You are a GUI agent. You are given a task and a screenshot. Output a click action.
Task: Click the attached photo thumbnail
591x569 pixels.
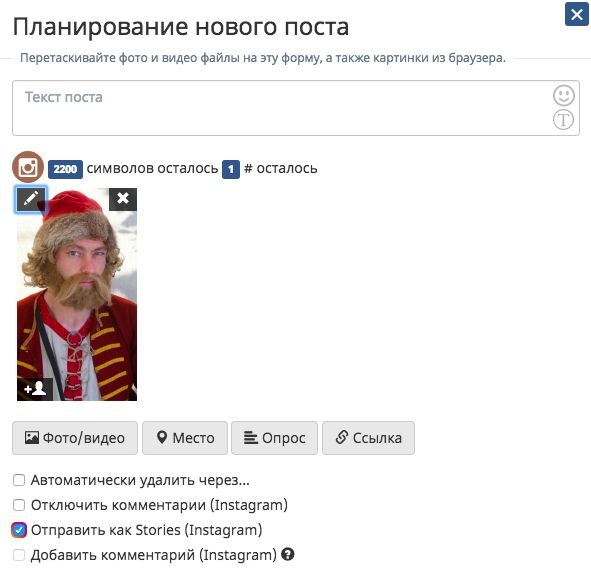tap(77, 294)
